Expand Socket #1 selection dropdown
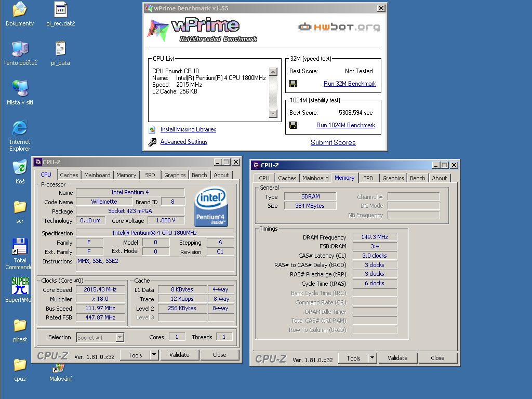The width and height of the screenshot is (532, 399). pyautogui.click(x=120, y=337)
